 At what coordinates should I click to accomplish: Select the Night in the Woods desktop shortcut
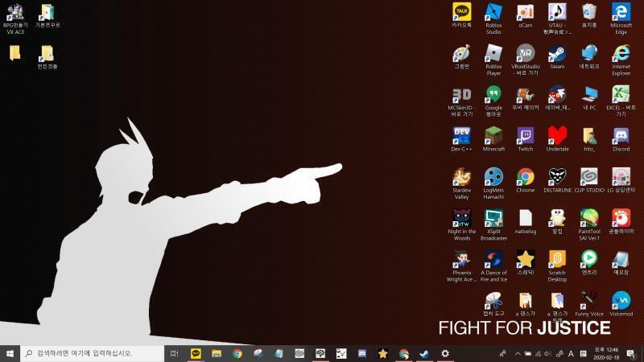(x=461, y=225)
